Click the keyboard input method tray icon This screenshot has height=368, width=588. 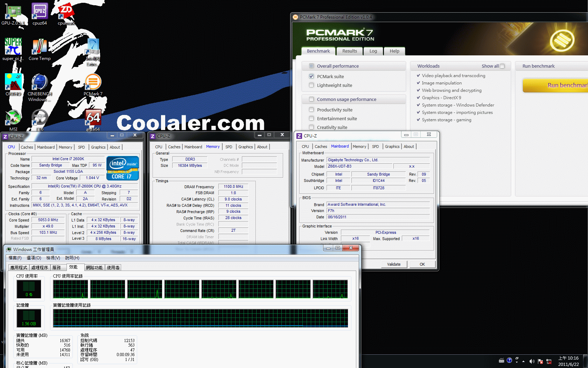tap(502, 360)
